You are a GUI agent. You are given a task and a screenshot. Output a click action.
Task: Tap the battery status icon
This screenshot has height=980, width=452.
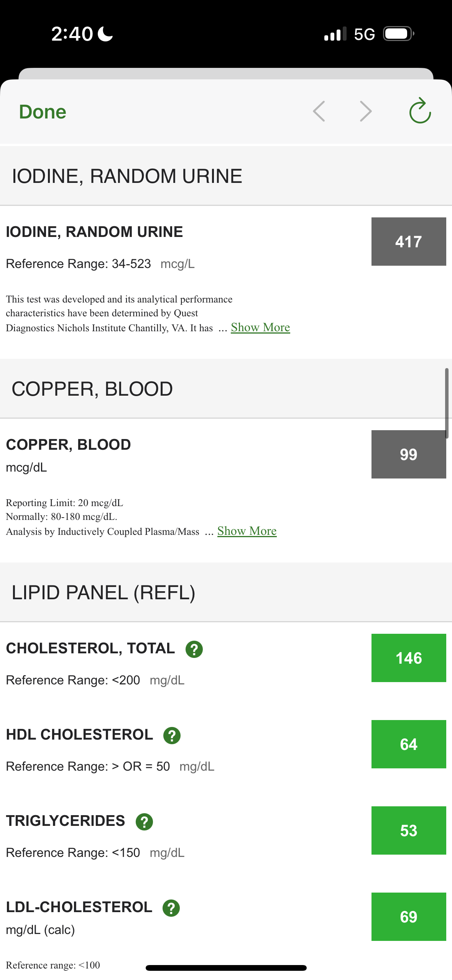point(399,34)
